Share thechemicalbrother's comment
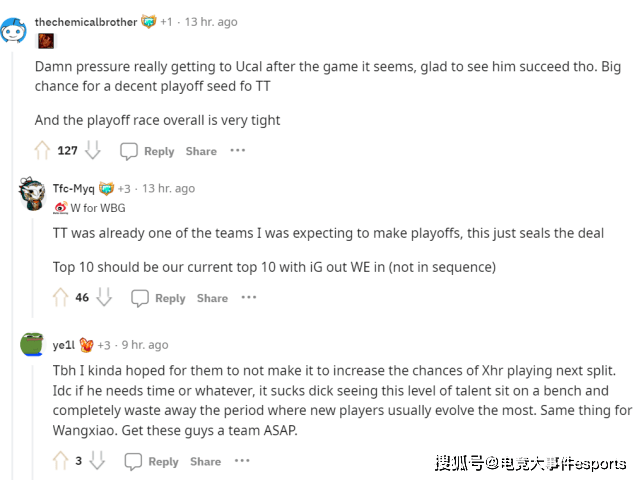 (201, 151)
